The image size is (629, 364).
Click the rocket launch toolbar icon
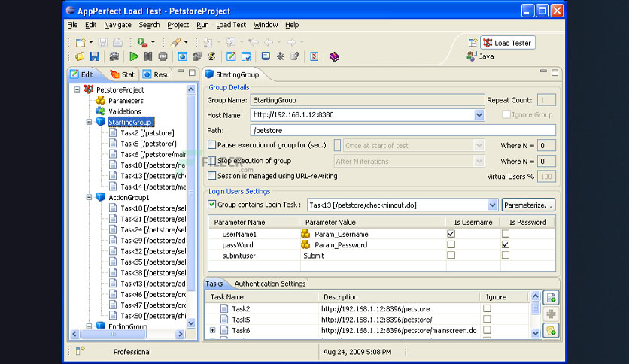pos(175,42)
